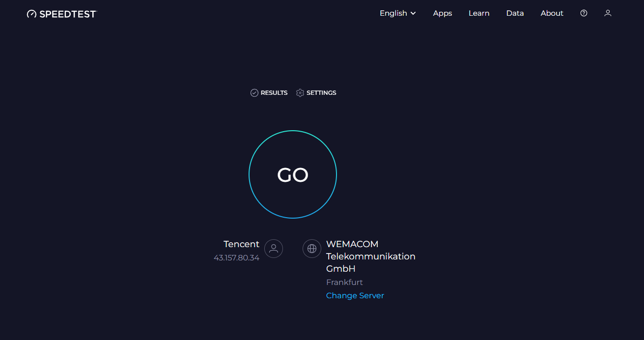
Task: Select the IP address 43.157.80.34
Action: pos(236,257)
